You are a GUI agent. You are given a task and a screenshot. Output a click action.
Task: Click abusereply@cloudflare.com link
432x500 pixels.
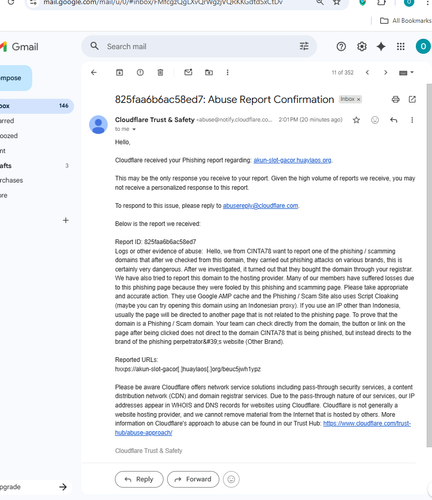[260, 206]
